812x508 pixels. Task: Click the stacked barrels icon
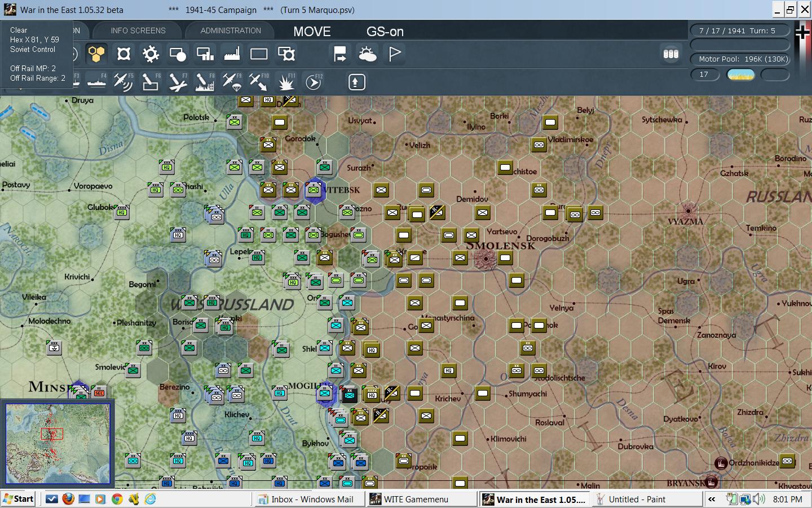[x=670, y=54]
